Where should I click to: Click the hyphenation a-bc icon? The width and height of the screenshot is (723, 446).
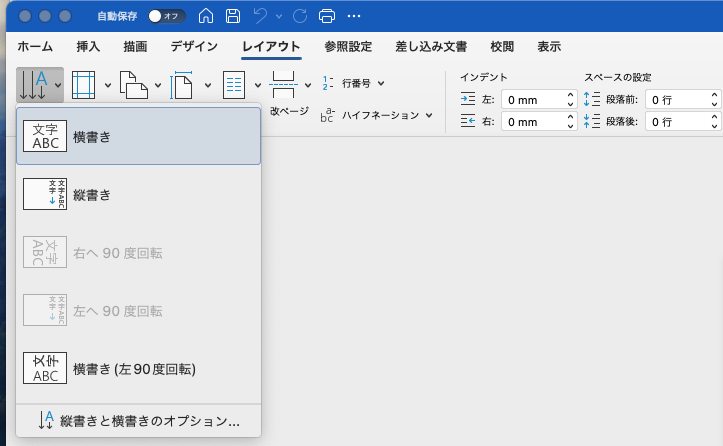[x=327, y=115]
